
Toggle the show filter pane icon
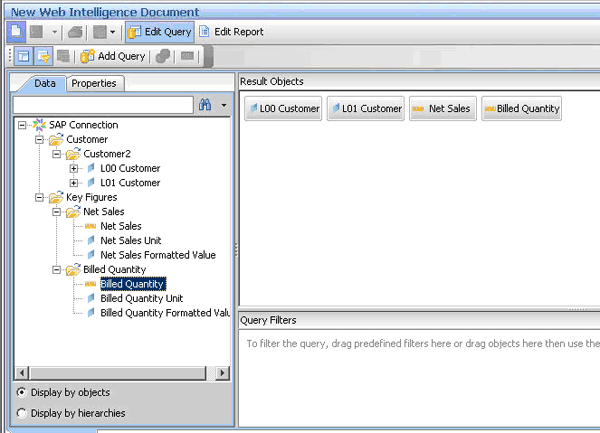42,56
